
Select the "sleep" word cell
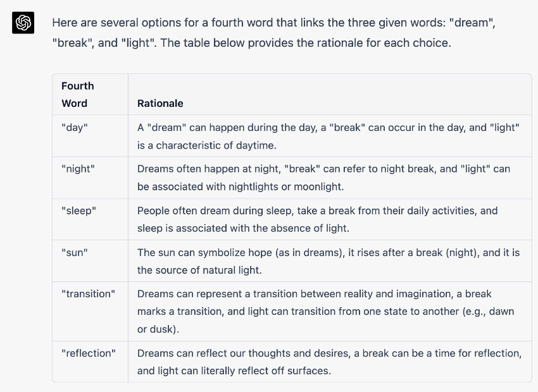coord(78,211)
